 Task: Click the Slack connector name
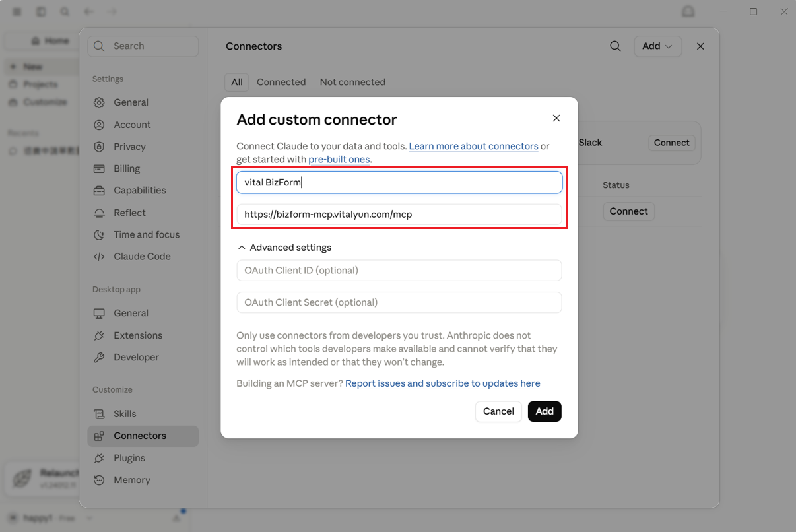point(590,143)
